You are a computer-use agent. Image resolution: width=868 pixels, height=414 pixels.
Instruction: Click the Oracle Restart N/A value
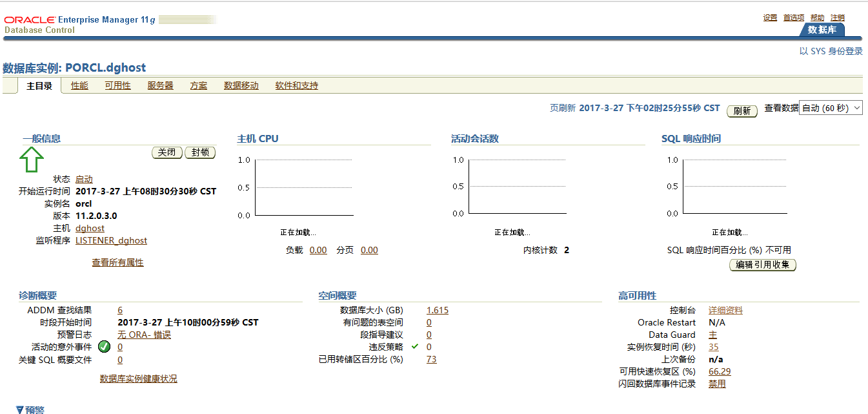pos(716,322)
